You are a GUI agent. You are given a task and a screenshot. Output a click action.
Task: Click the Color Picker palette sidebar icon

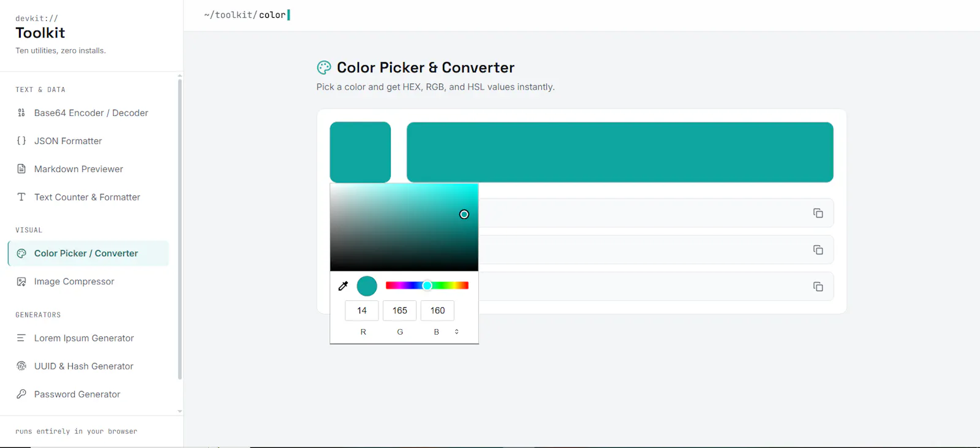coord(21,254)
